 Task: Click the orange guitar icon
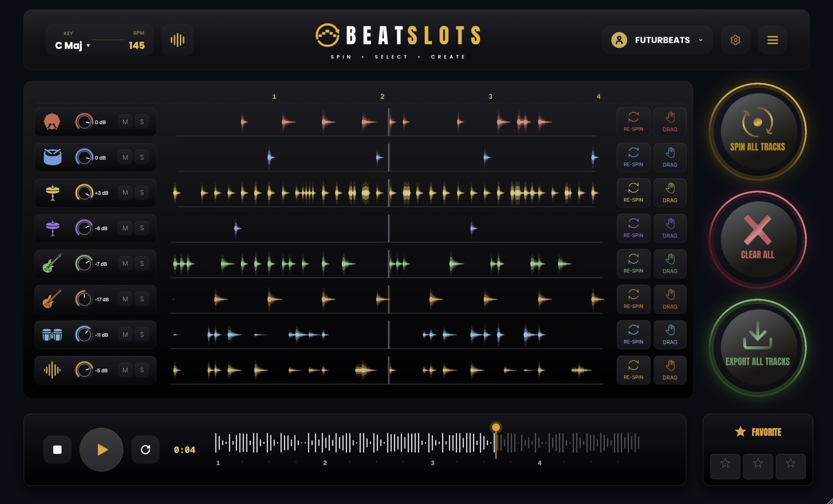(x=52, y=299)
